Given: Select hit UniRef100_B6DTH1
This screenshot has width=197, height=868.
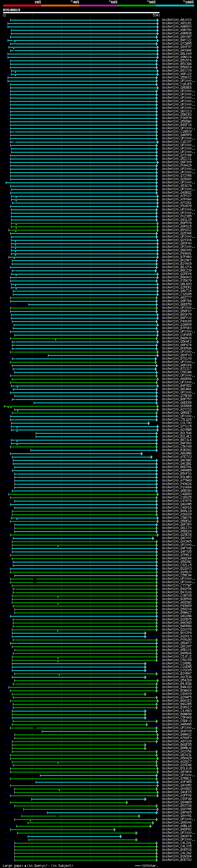Looking at the screenshot, I should (177, 467).
